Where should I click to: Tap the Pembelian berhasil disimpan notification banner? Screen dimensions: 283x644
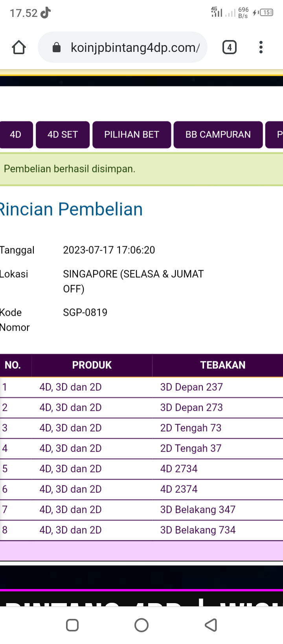click(x=141, y=169)
